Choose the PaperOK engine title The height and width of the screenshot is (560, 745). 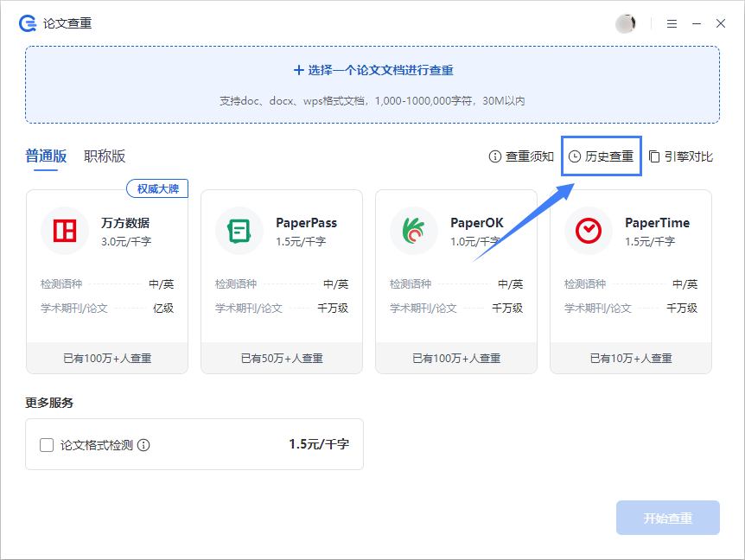point(476,223)
